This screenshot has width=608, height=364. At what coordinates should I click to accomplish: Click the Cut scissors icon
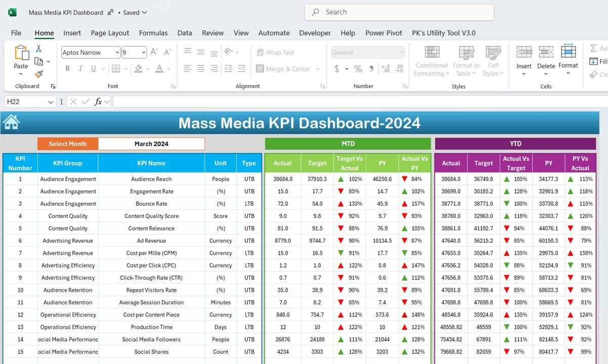38,49
